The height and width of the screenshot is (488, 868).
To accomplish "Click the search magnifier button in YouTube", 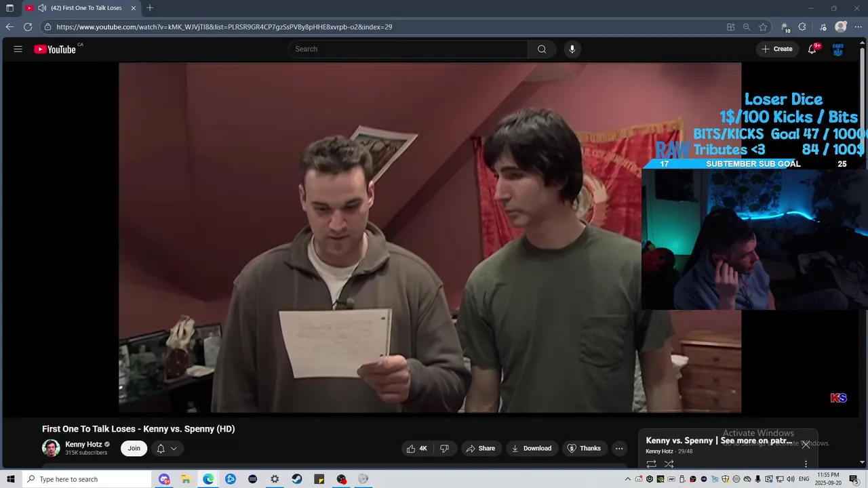I will coord(542,49).
